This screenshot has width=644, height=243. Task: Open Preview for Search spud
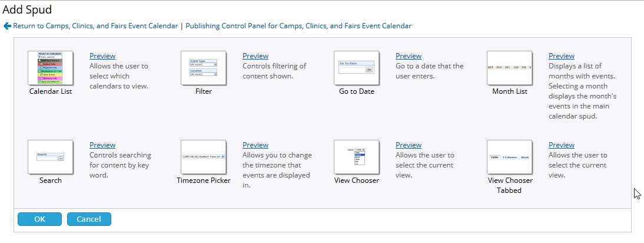102,145
